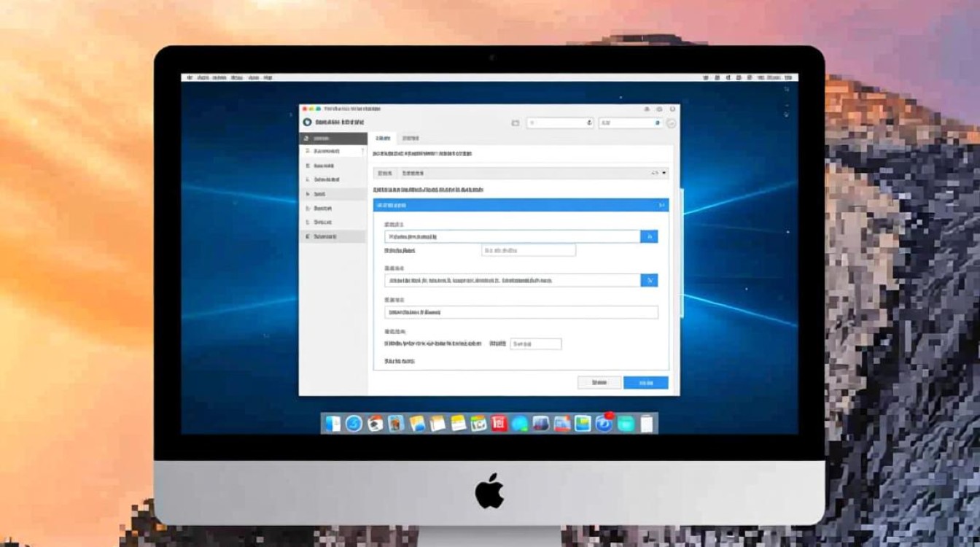Viewport: 980px width, 547px height.
Task: Collapse the blue section header panel
Action: (x=661, y=206)
